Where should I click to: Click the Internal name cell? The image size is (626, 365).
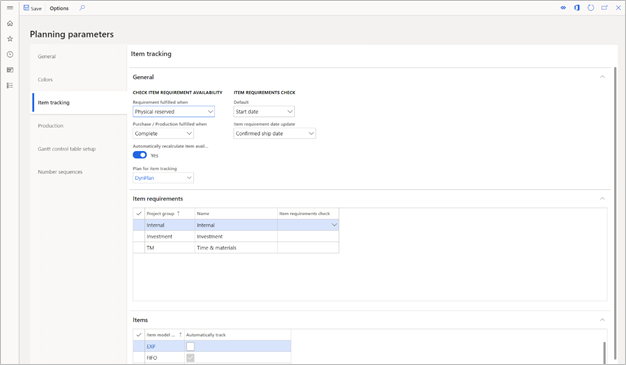pos(236,225)
